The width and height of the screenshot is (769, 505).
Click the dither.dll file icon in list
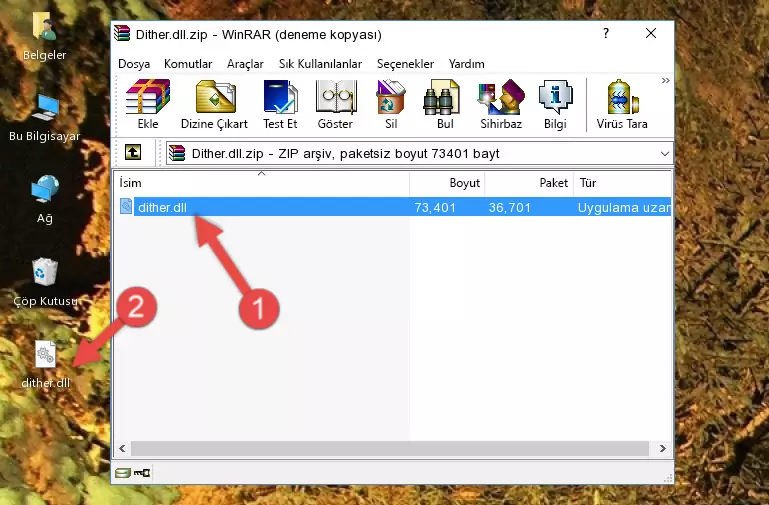coord(126,206)
